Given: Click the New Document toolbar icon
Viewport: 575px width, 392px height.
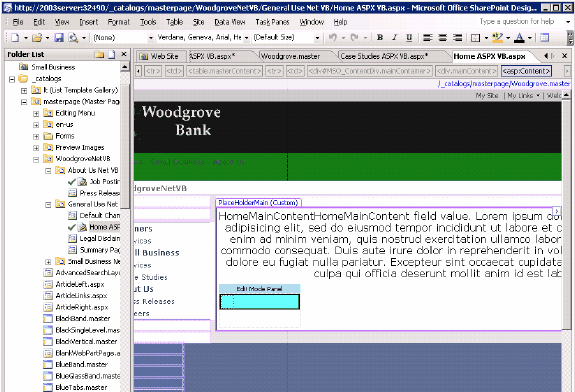Looking at the screenshot, I should coord(15,37).
